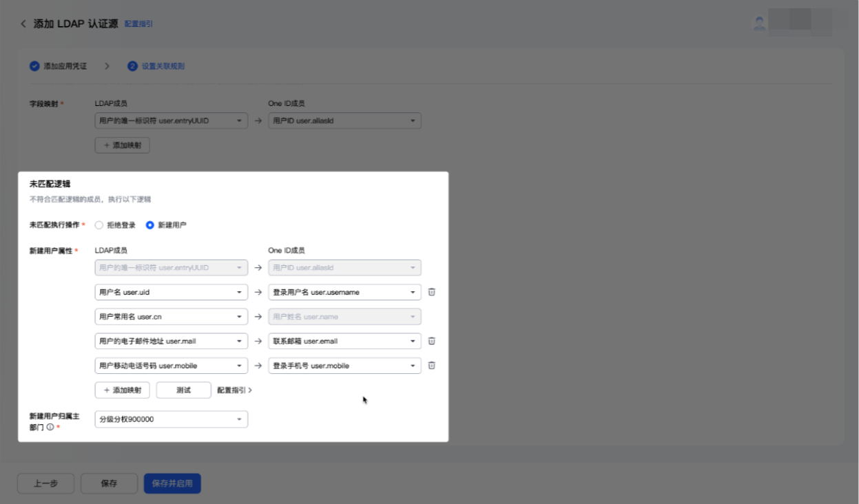Click 保存并启用 to save and enable
Image resolution: width=859 pixels, height=504 pixels.
tap(172, 483)
